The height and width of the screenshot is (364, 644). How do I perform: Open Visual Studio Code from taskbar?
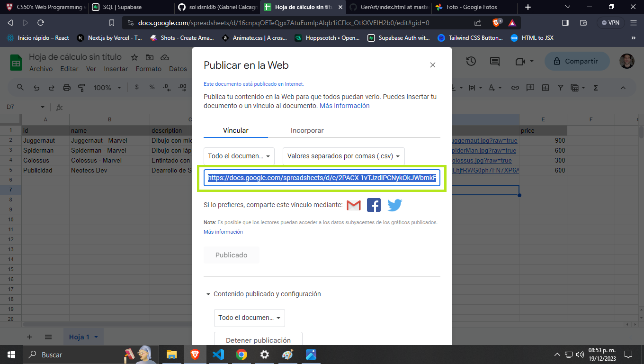pos(218,354)
